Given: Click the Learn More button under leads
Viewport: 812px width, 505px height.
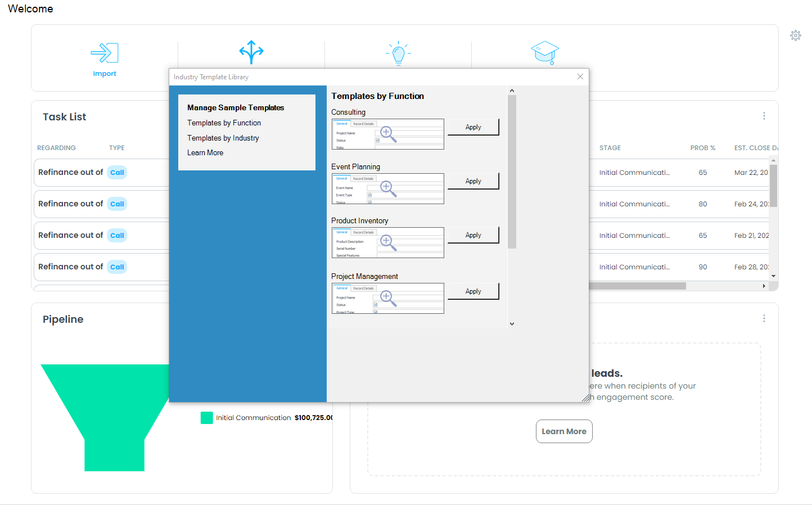Looking at the screenshot, I should tap(564, 431).
